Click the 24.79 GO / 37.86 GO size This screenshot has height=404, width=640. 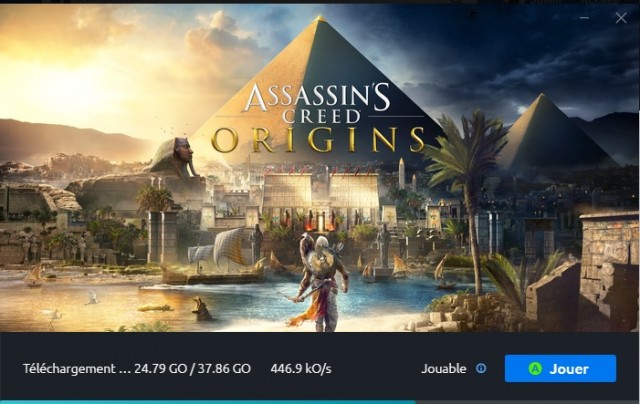click(x=192, y=369)
